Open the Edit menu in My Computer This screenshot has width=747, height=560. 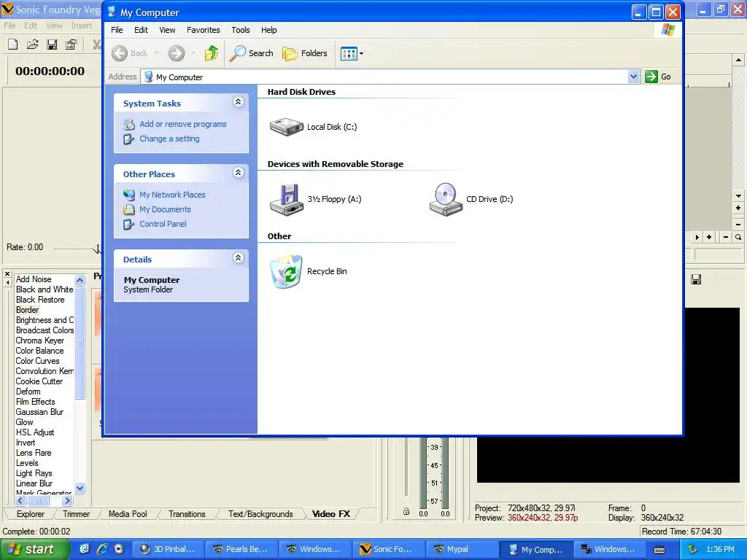point(141,30)
